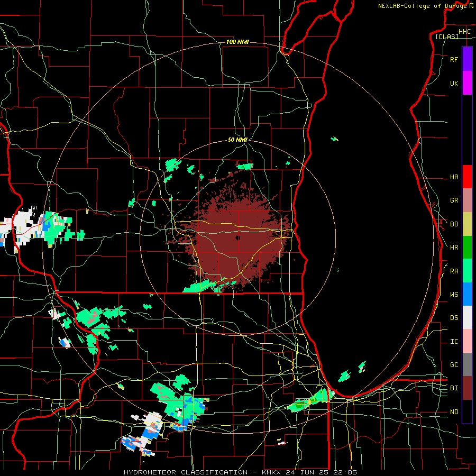
Task: Click the WS blue legend swatch
Action: [467, 294]
